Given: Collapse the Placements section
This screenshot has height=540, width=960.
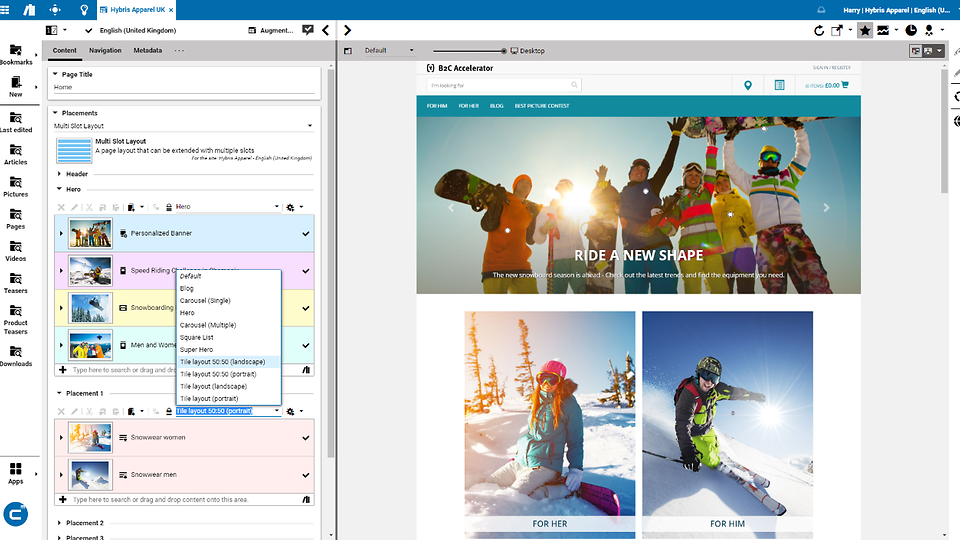Looking at the screenshot, I should tap(55, 113).
